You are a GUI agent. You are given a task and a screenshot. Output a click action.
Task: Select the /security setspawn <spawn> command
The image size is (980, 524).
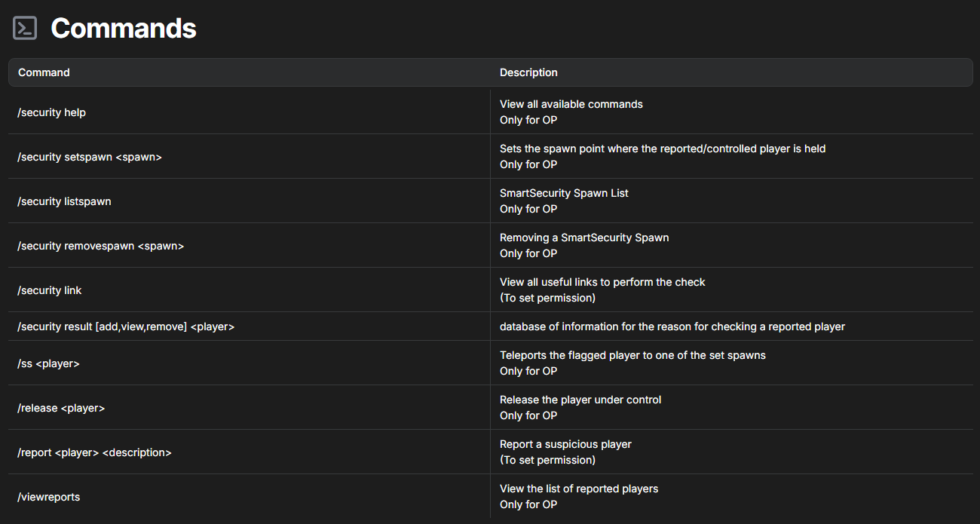coord(90,157)
